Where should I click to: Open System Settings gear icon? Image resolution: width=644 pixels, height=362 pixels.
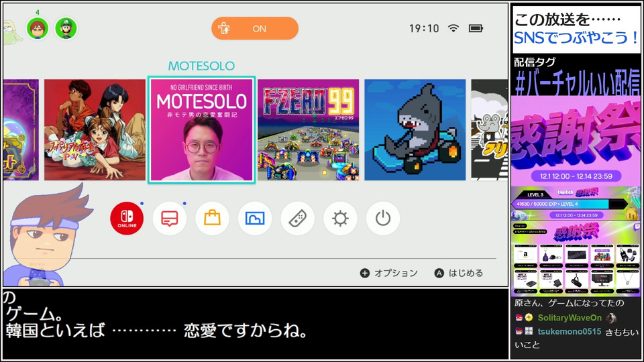(340, 219)
